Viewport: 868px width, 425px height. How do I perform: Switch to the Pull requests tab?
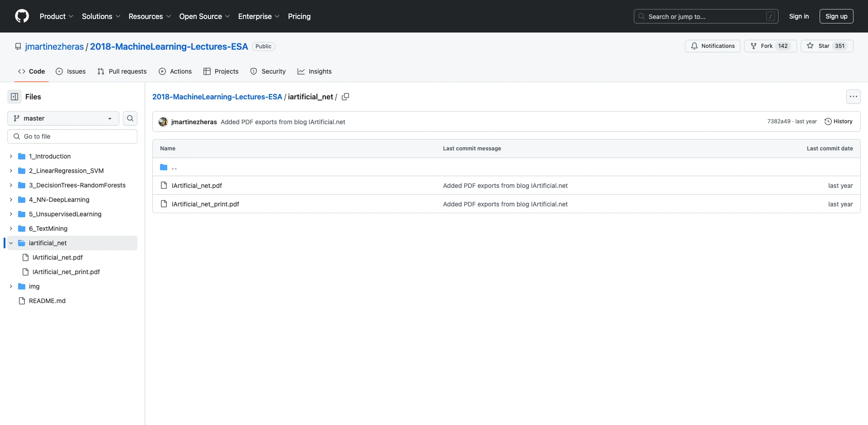[x=122, y=71]
